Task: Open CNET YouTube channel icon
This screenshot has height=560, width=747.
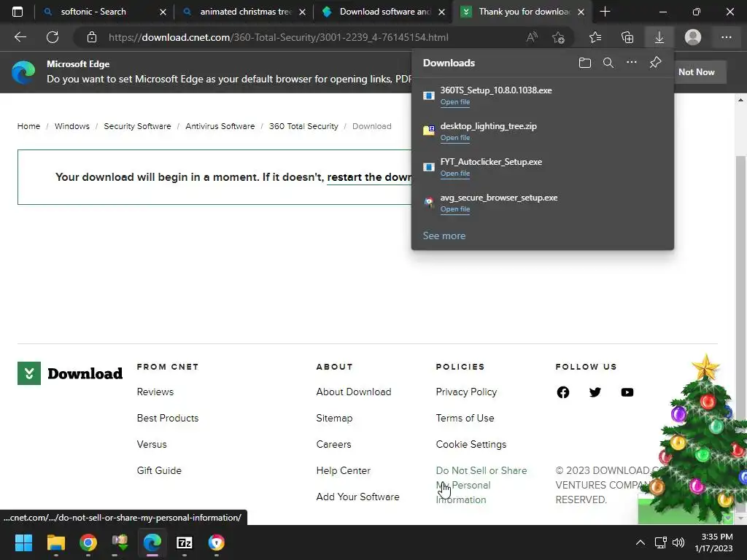Action: (x=627, y=392)
